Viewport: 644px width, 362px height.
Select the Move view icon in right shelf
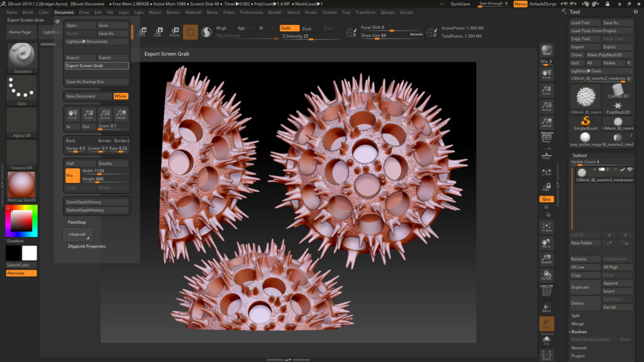point(547,243)
